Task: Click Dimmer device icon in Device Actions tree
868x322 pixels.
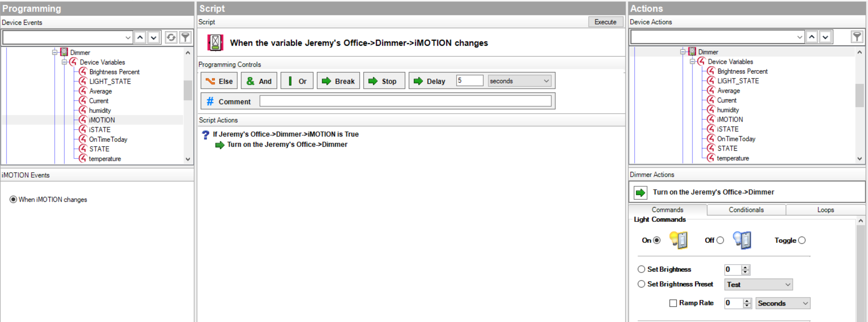Action: [x=692, y=52]
